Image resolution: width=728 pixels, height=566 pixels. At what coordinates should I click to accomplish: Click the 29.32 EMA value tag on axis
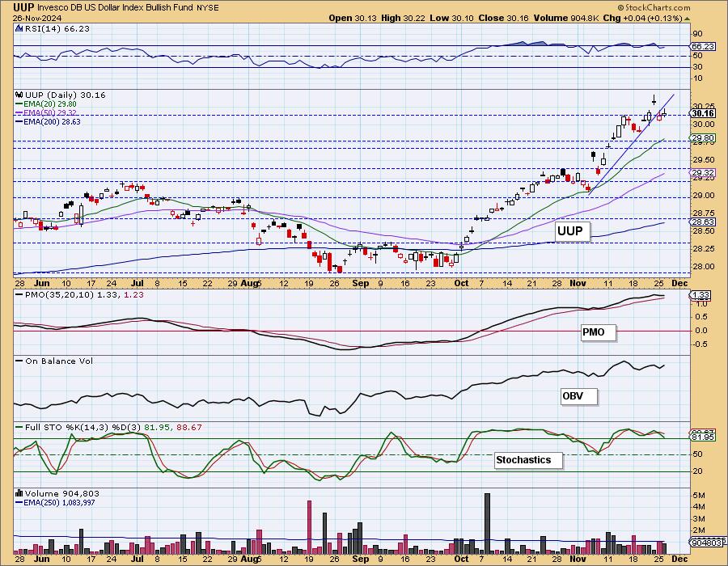[703, 173]
